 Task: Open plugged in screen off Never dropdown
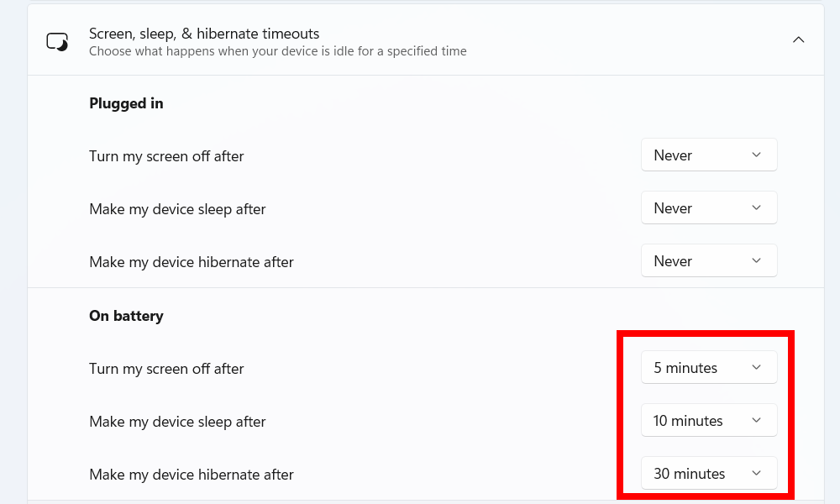pyautogui.click(x=708, y=155)
